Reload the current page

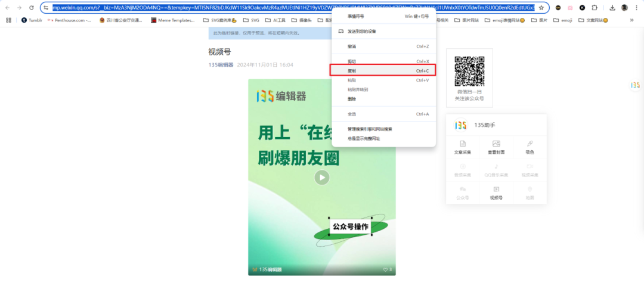pyautogui.click(x=32, y=8)
